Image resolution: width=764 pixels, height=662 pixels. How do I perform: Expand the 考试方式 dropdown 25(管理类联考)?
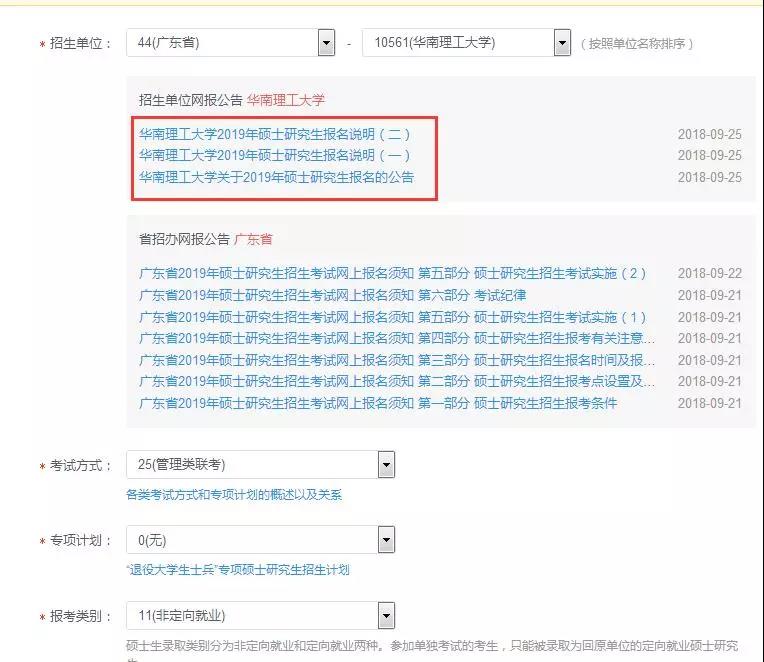(260, 465)
